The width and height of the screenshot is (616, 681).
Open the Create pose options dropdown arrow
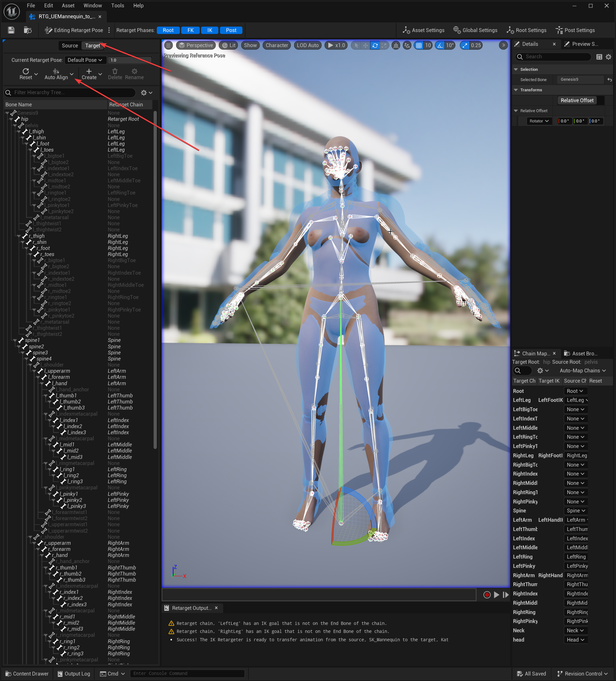tap(100, 74)
